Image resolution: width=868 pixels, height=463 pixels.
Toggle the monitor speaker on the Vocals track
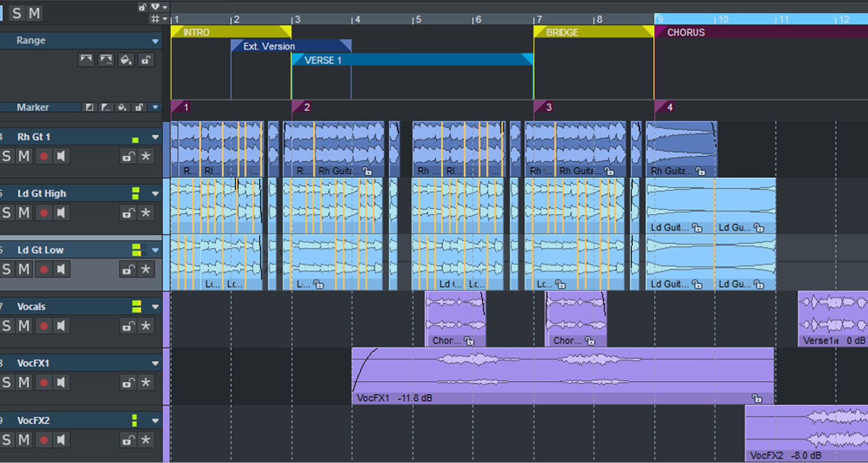[x=62, y=326]
